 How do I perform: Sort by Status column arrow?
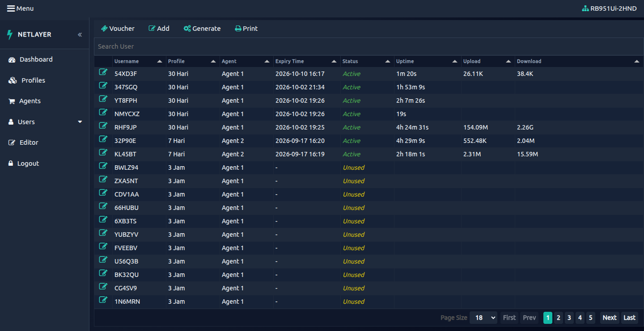click(388, 61)
